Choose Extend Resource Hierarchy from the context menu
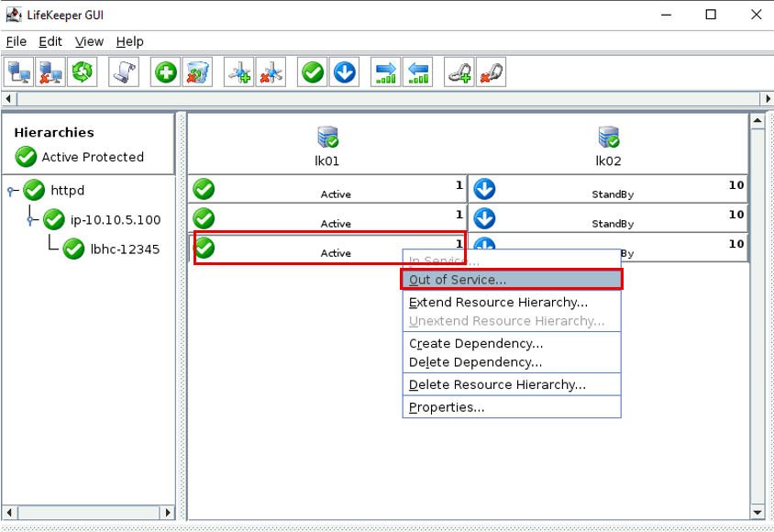This screenshot has width=774, height=532. point(512,302)
